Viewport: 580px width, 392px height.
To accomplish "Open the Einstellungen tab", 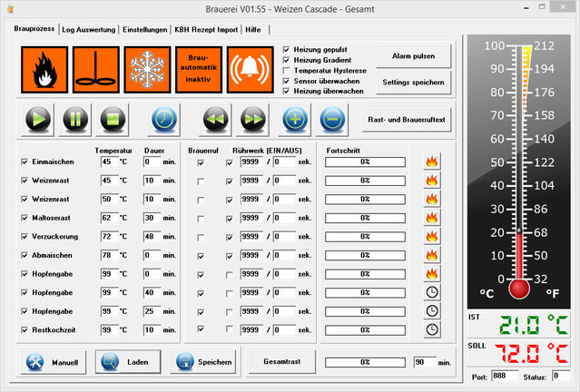I will click(145, 30).
